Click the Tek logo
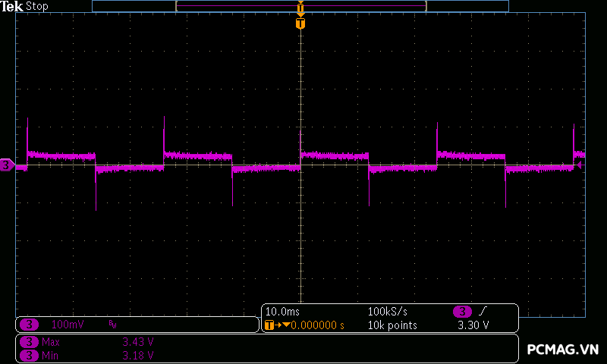This screenshot has width=607, height=364. point(11,6)
